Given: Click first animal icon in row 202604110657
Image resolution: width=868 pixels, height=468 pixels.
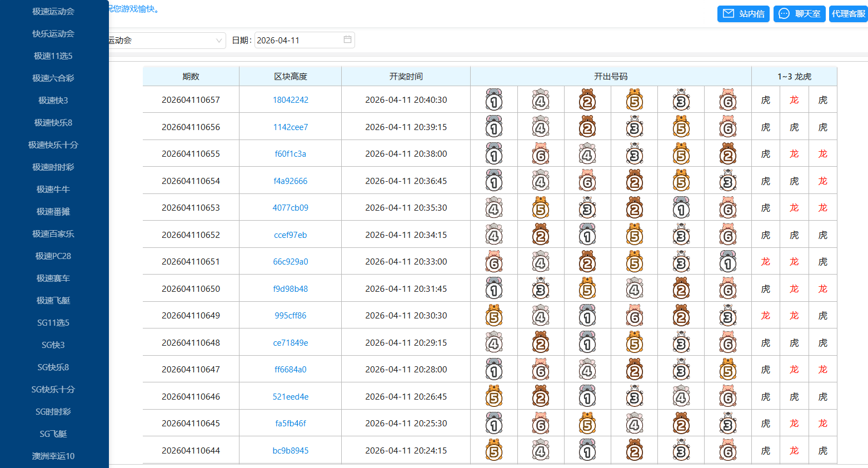Looking at the screenshot, I should pos(493,100).
